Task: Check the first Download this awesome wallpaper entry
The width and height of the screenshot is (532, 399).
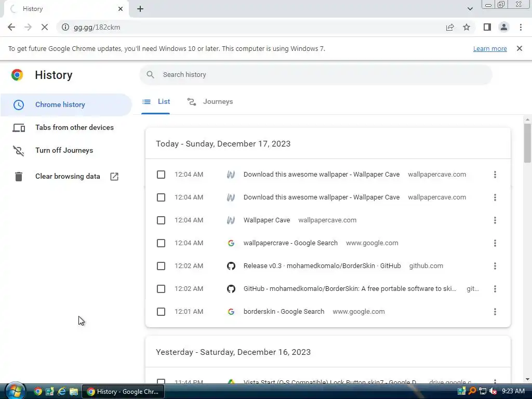Action: coord(161,175)
